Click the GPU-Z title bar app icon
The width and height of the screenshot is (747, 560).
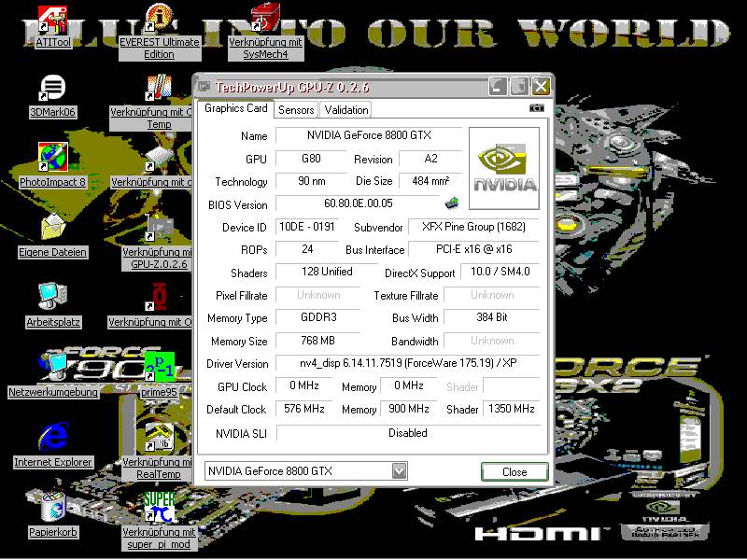[x=204, y=87]
